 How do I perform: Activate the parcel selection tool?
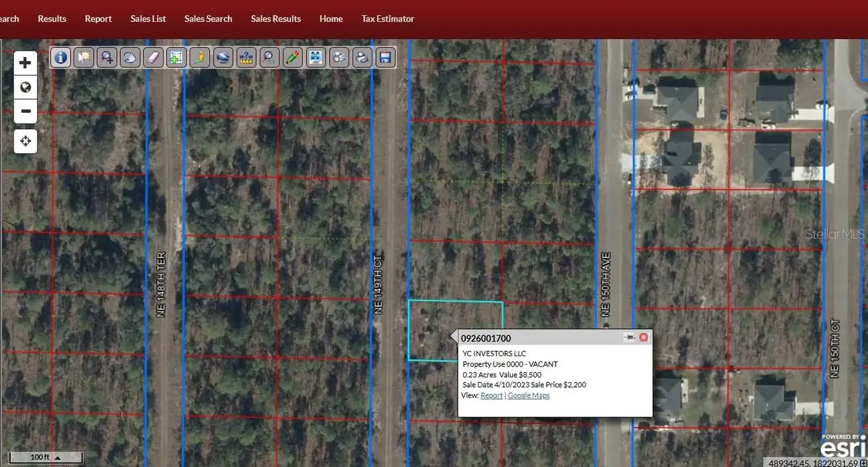point(84,57)
